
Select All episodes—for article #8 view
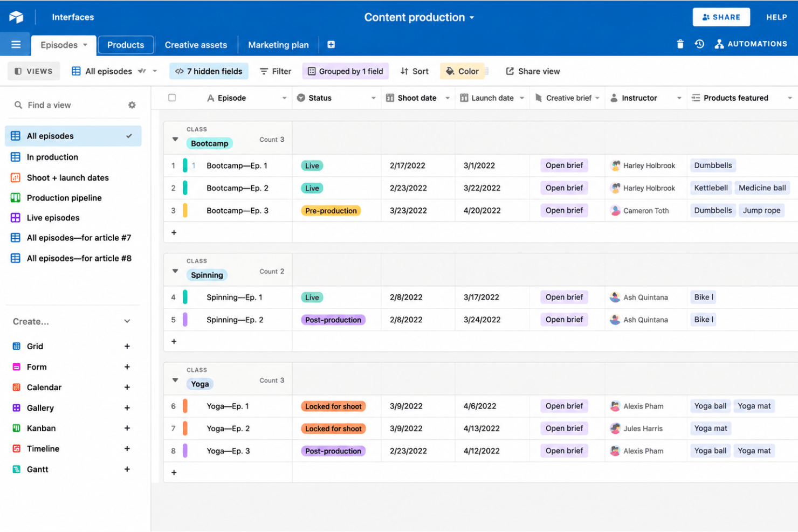[x=73, y=258]
